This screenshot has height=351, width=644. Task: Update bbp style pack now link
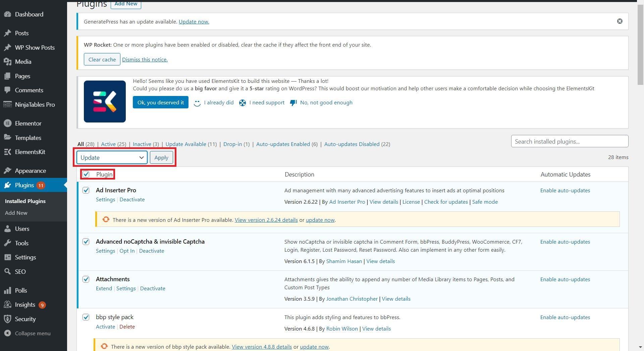pyautogui.click(x=314, y=347)
